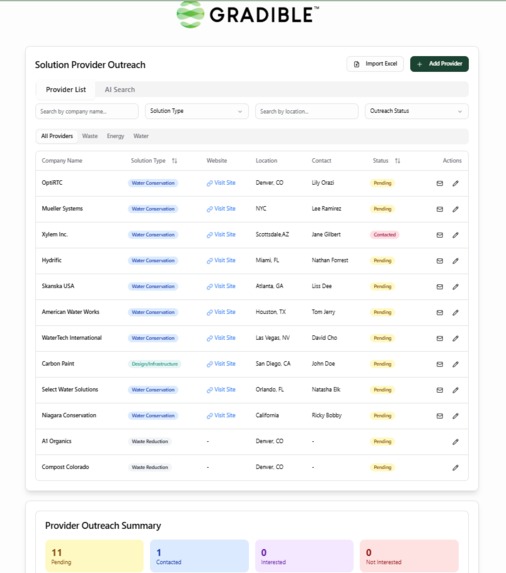Edit the Hydrific row
Image resolution: width=506 pixels, height=573 pixels.
[455, 261]
